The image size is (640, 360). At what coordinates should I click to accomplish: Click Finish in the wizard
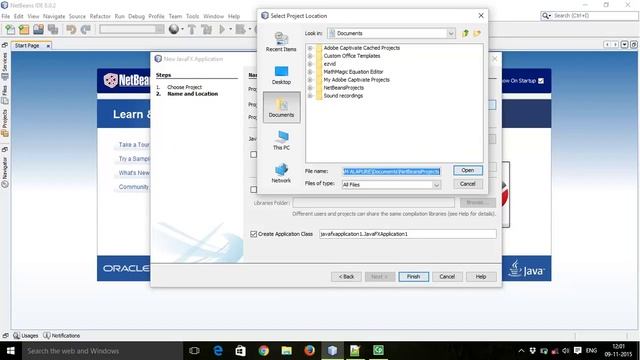pos(413,277)
